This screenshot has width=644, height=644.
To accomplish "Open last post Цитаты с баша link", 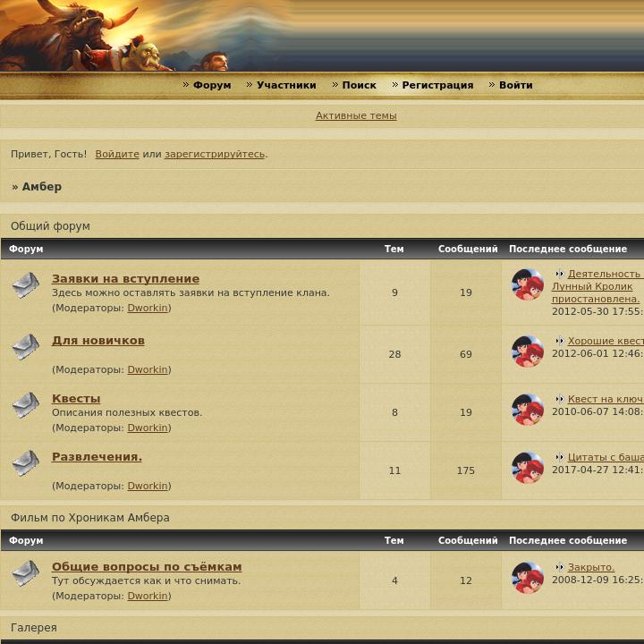I will click(x=606, y=457).
